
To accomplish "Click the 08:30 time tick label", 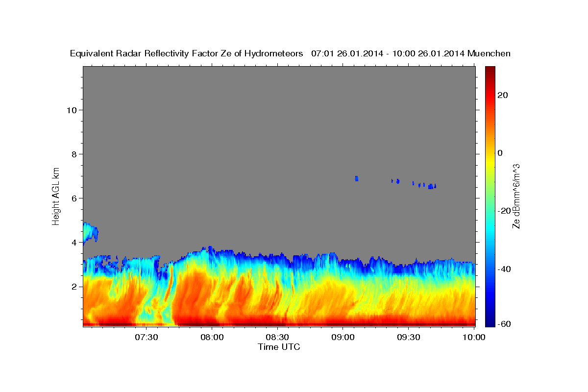I will (x=278, y=337).
